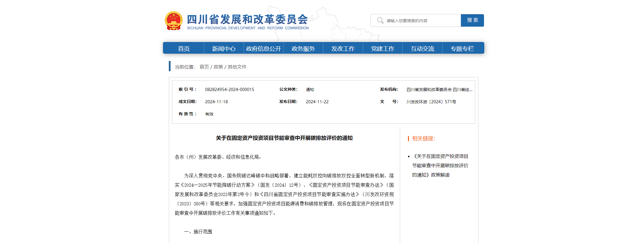Viewport: 644px width, 243px height.
Task: Open the 发改工作 navigation item
Action: (x=343, y=48)
